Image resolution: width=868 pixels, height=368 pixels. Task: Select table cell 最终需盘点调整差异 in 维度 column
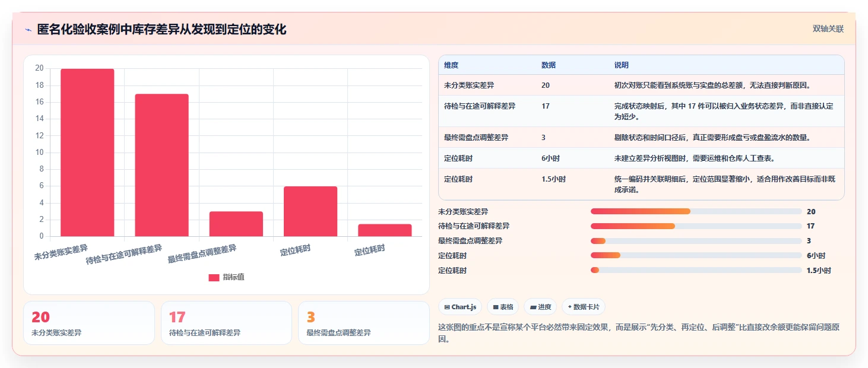[x=476, y=138]
